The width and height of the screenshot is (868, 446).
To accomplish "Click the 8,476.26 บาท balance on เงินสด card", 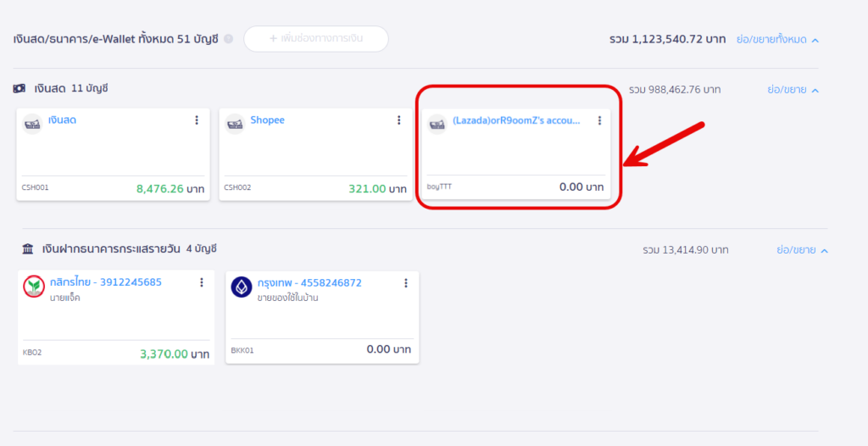I will pos(172,188).
